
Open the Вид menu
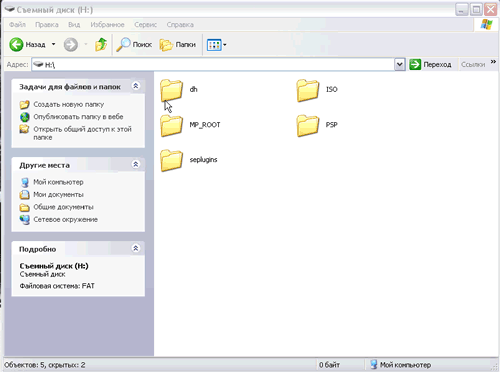[74, 25]
